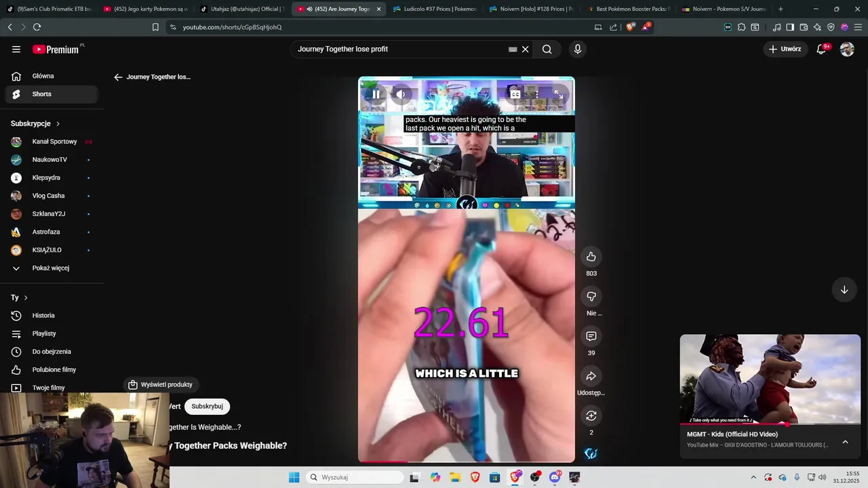Bookmark this page
This screenshot has height=488, width=868.
(155, 27)
